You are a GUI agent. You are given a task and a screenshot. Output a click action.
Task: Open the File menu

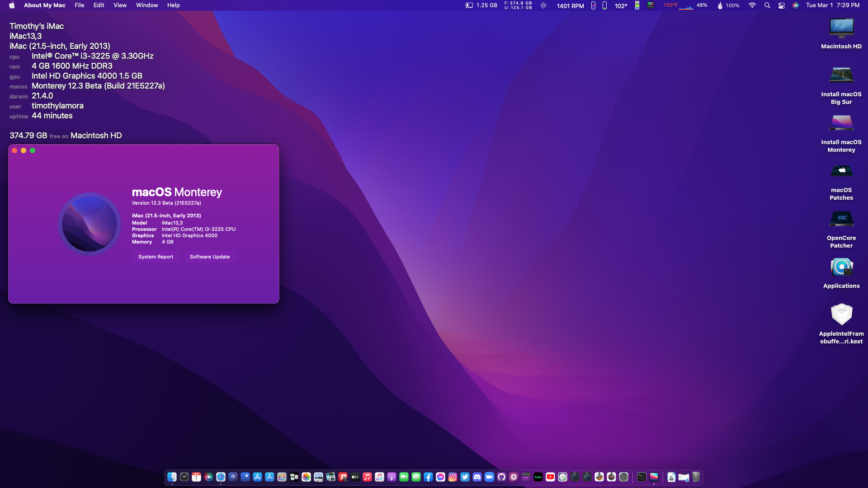(x=79, y=5)
